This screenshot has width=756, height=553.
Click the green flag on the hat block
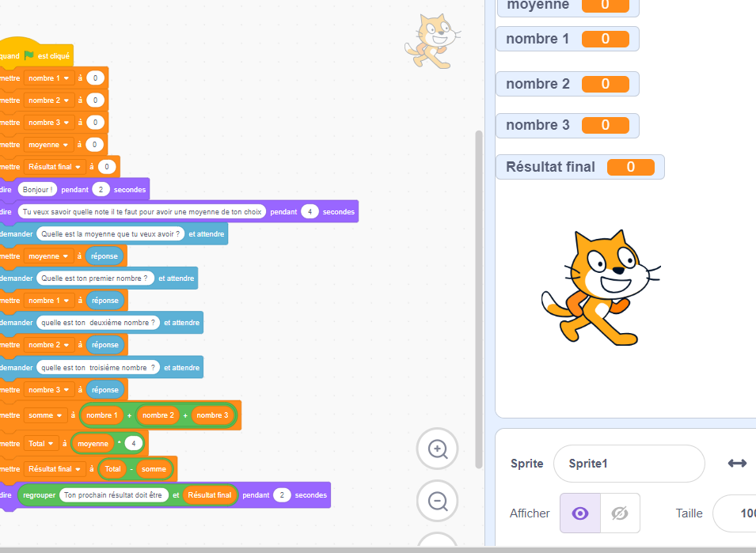click(29, 55)
